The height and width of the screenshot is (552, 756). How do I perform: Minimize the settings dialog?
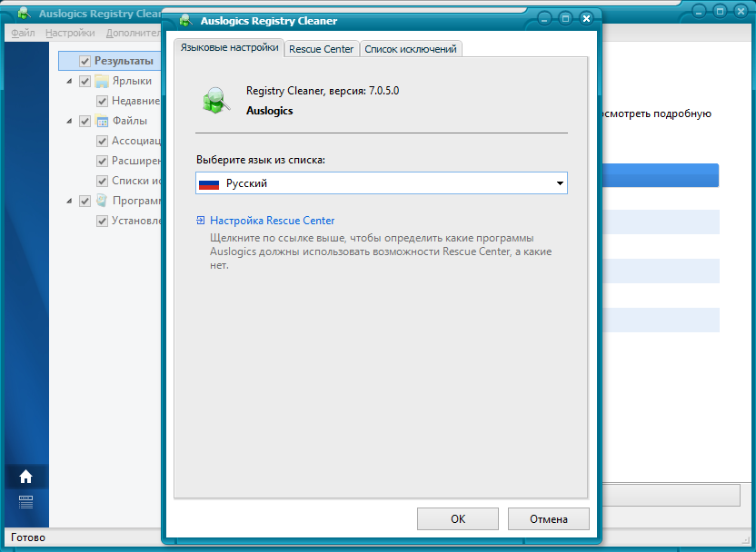(544, 19)
